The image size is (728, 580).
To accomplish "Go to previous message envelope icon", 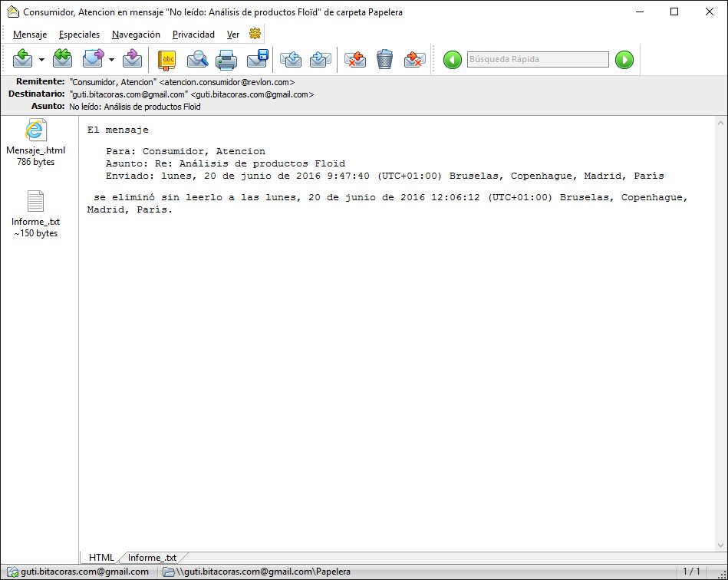I will click(x=291, y=59).
